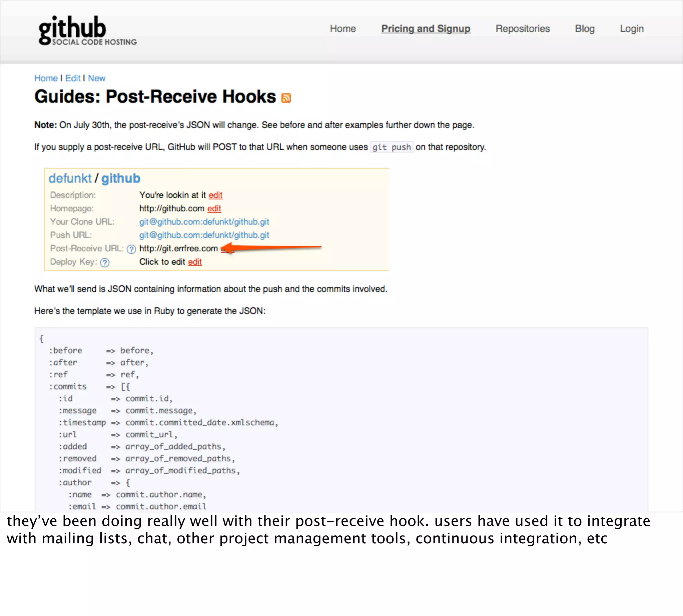Screen dimensions: 683x616
Task: Click edit next to Description
Action: click(215, 195)
